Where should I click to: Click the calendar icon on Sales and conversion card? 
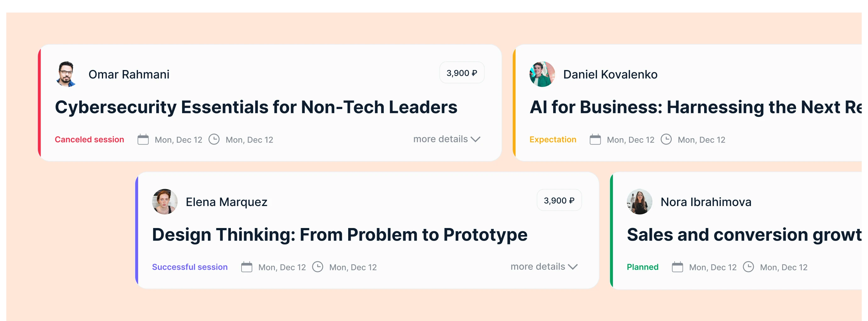point(678,266)
